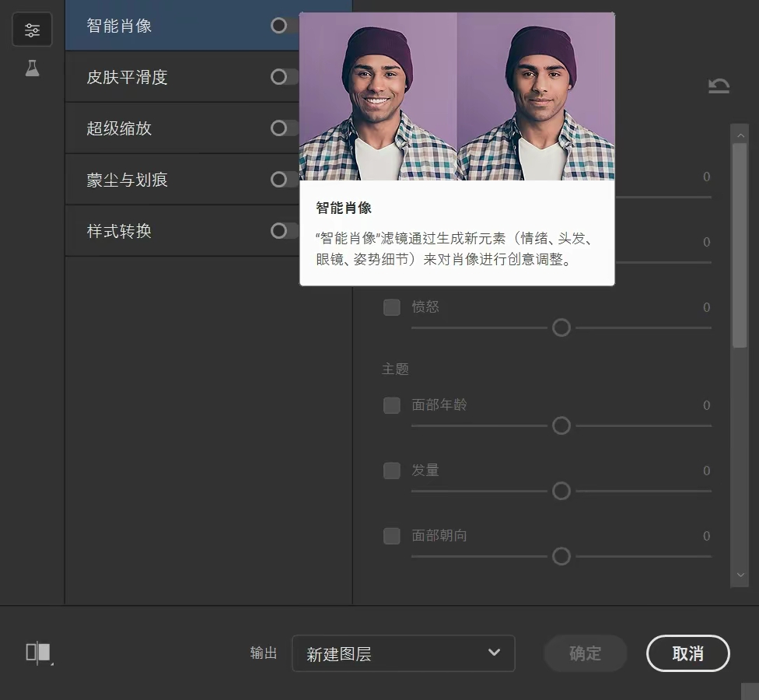
Task: Choose the 超级缩放 filter row
Action: tap(182, 128)
